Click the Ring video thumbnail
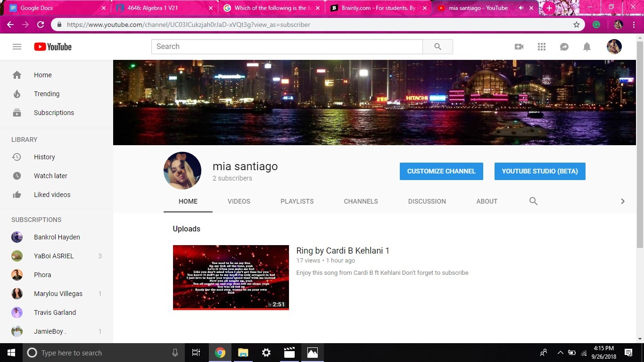This screenshot has height=362, width=644. click(231, 277)
